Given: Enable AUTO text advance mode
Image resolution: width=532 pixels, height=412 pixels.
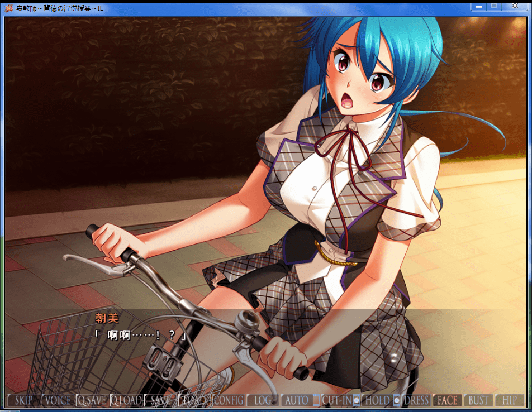Looking at the screenshot, I should 296,400.
